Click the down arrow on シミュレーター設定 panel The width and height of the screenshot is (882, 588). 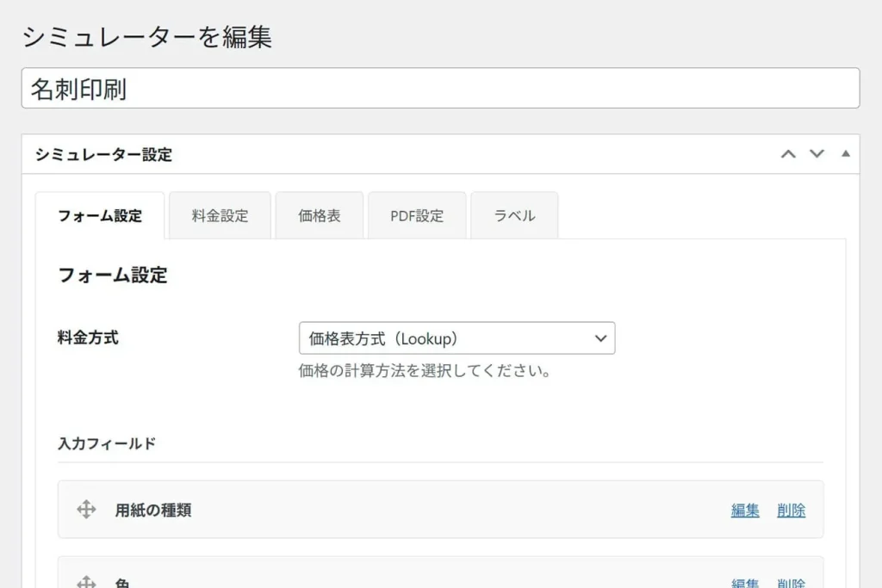pos(816,153)
